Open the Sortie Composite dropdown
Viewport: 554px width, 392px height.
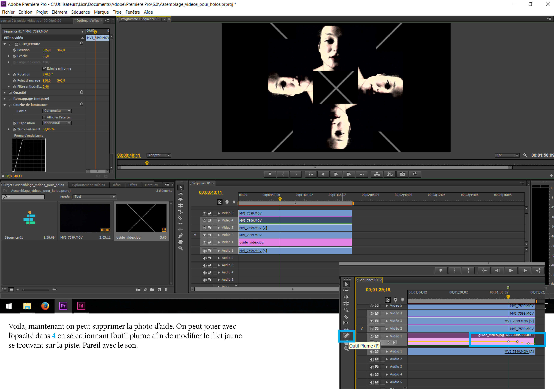57,111
